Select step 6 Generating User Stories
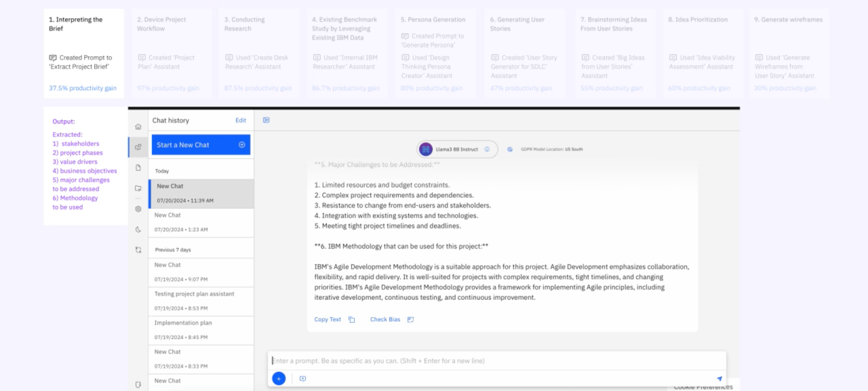 click(x=525, y=54)
